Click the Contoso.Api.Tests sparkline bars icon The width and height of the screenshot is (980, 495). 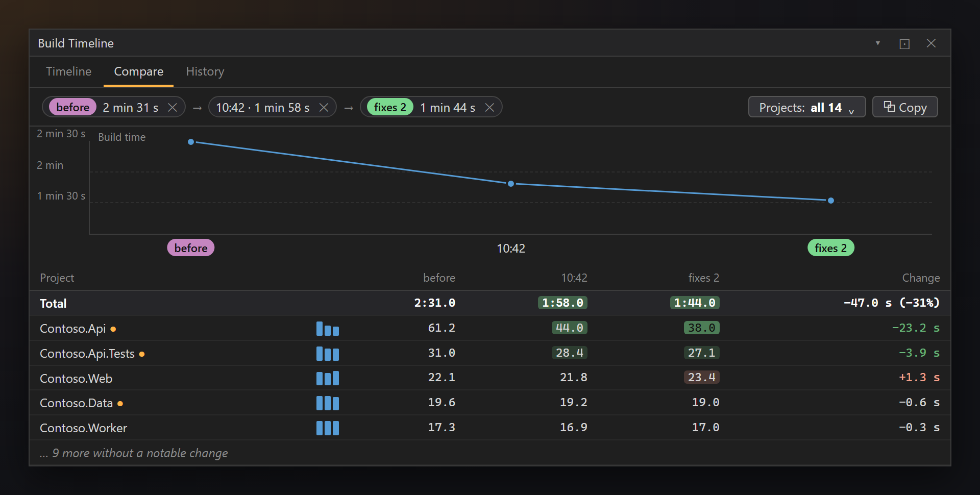coord(328,354)
